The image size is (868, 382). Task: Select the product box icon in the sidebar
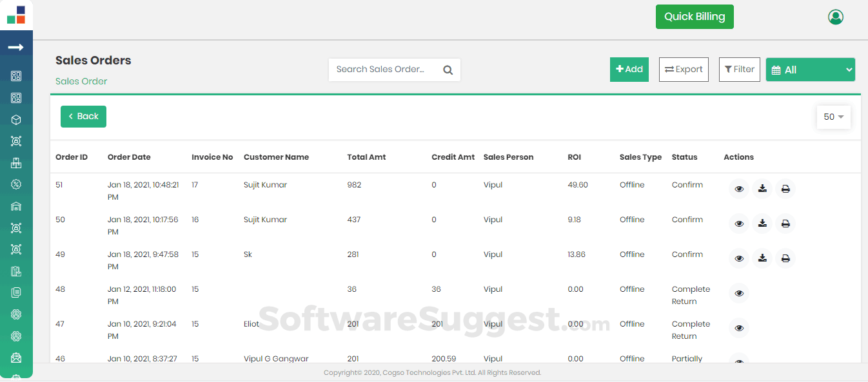pyautogui.click(x=15, y=119)
